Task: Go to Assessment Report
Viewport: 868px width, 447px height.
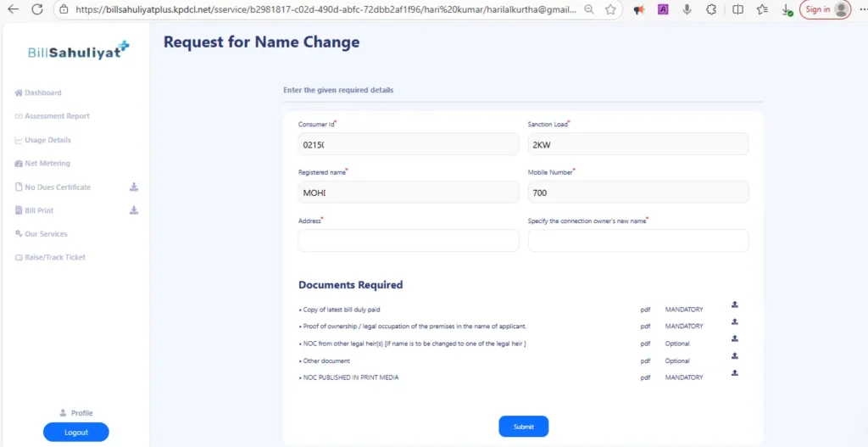Action: click(x=57, y=116)
